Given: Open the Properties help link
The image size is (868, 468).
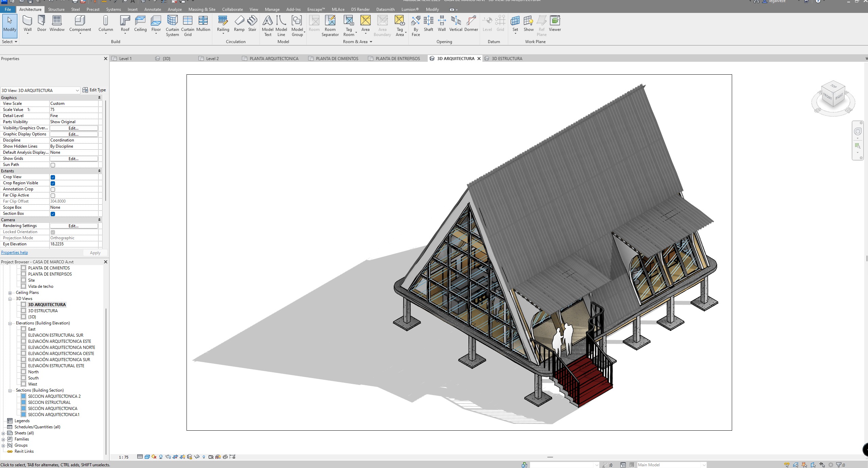Looking at the screenshot, I should point(15,252).
